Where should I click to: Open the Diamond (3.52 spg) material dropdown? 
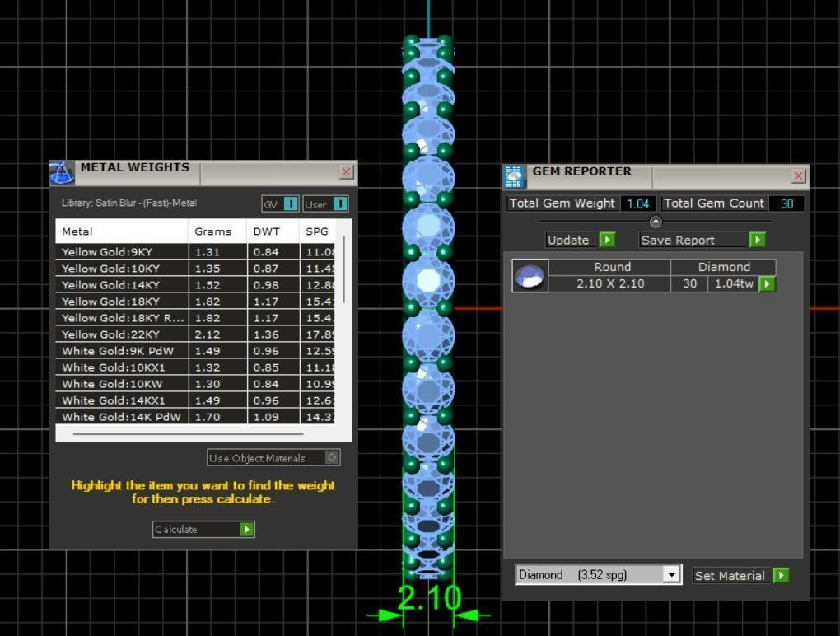coord(671,575)
